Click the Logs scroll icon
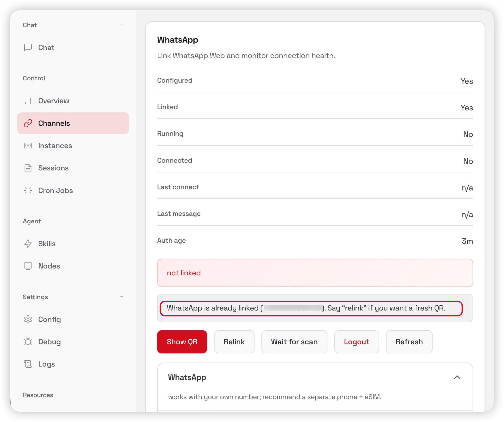The height and width of the screenshot is (422, 504). point(28,364)
